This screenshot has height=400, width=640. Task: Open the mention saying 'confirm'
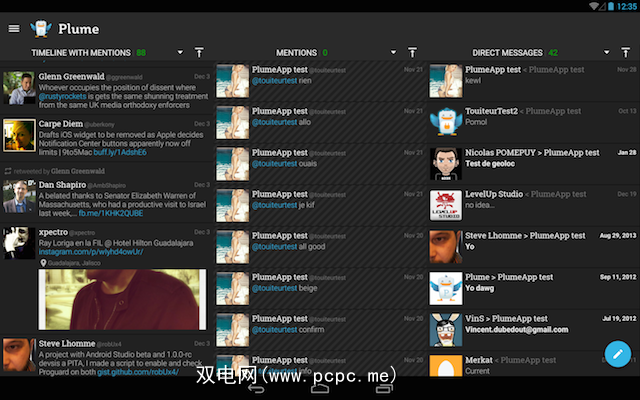click(320, 330)
